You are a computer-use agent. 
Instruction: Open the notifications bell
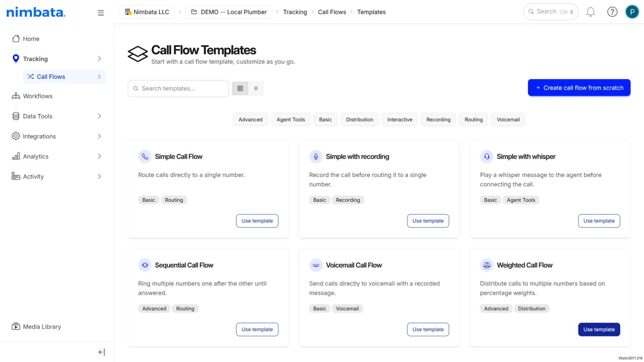click(x=590, y=12)
